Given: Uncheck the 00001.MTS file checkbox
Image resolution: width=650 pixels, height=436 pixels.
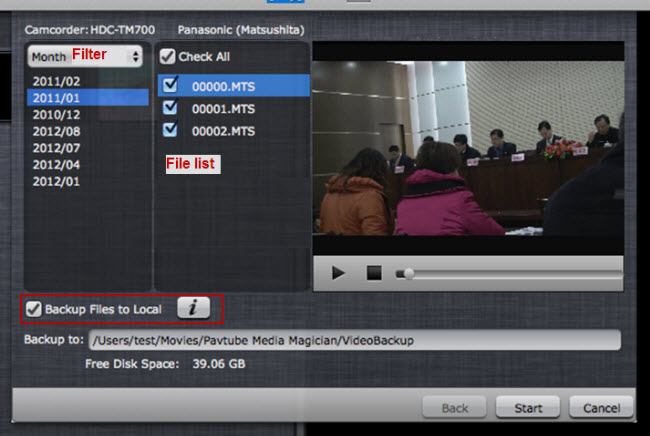Looking at the screenshot, I should point(170,107).
